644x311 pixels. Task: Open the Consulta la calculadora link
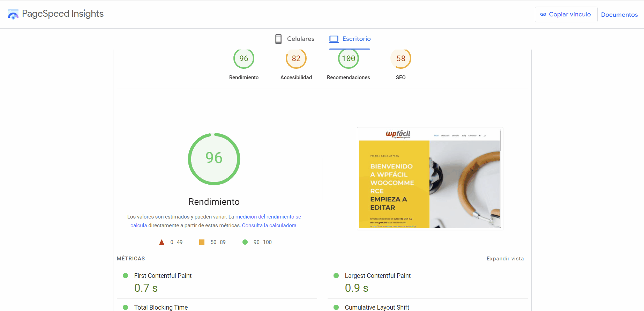[269, 225]
